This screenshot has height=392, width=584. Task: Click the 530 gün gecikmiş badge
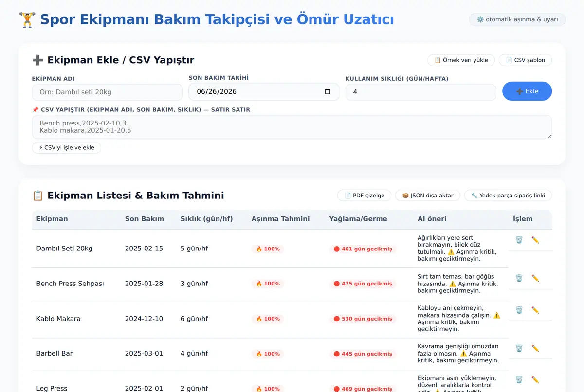coord(363,319)
